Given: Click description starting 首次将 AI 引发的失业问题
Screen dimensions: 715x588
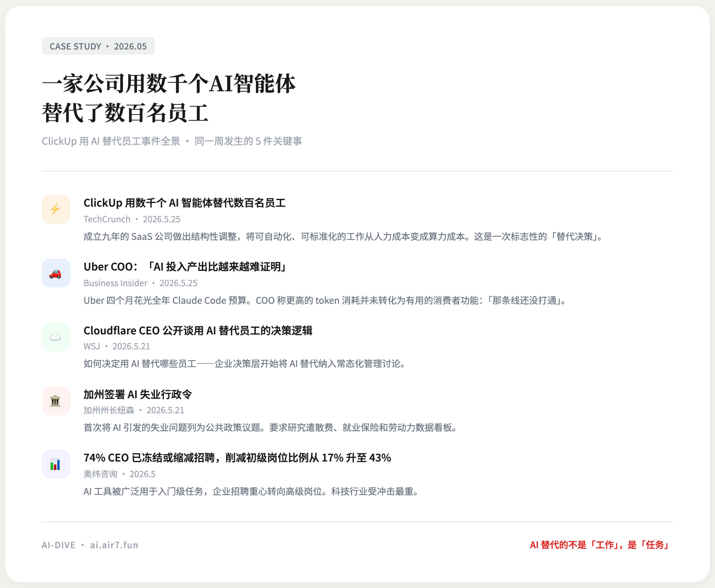Looking at the screenshot, I should 271,427.
